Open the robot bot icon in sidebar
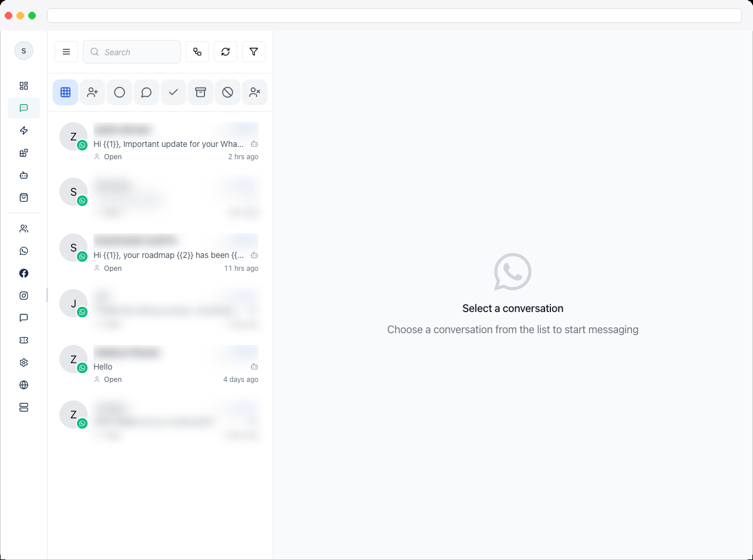 point(23,175)
